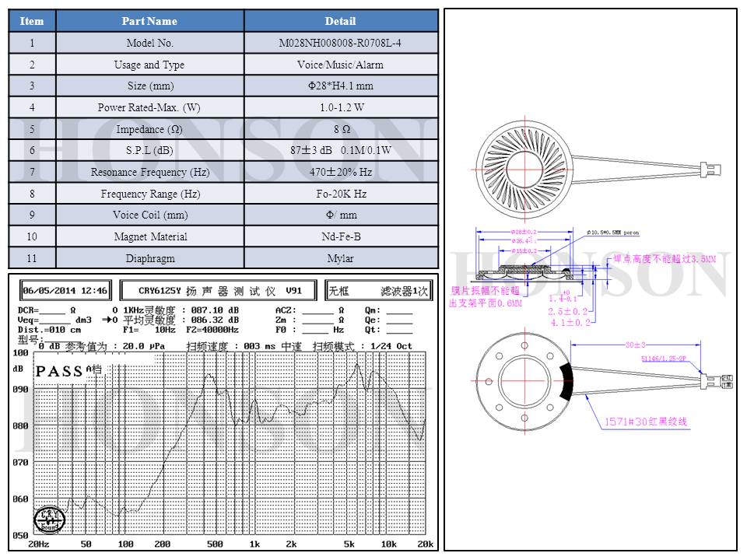Select the Nd-Fe-B magnet material cell

pyautogui.click(x=341, y=236)
